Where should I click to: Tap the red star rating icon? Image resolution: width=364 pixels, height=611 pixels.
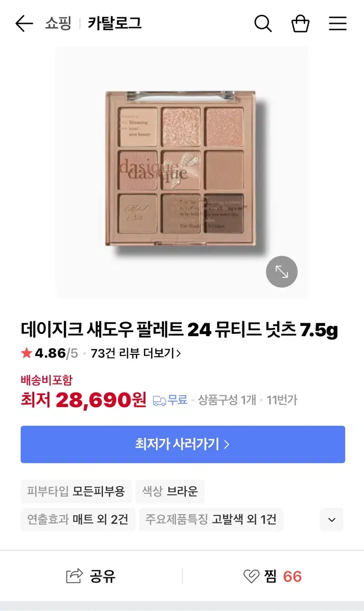point(26,353)
